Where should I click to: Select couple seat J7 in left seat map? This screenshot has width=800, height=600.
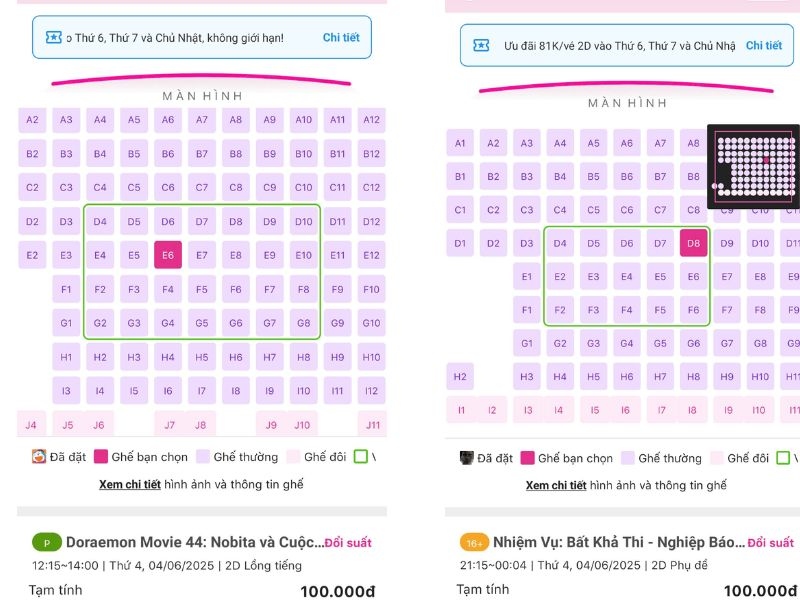169,424
